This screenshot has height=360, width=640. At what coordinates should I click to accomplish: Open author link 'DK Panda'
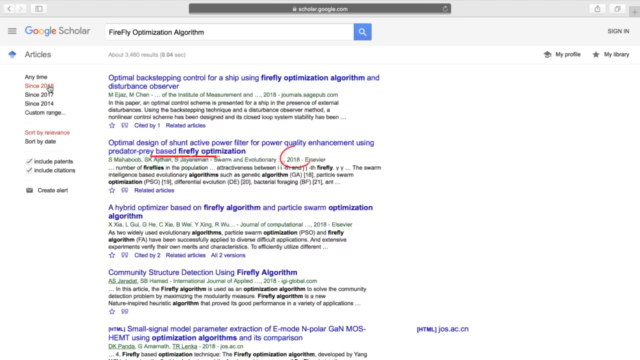pos(121,346)
